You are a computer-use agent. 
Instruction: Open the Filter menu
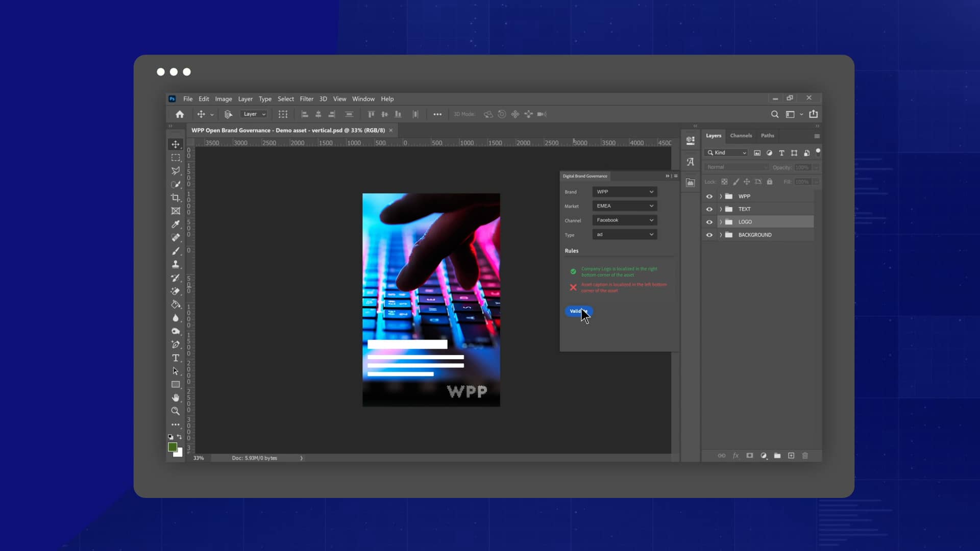[306, 98]
